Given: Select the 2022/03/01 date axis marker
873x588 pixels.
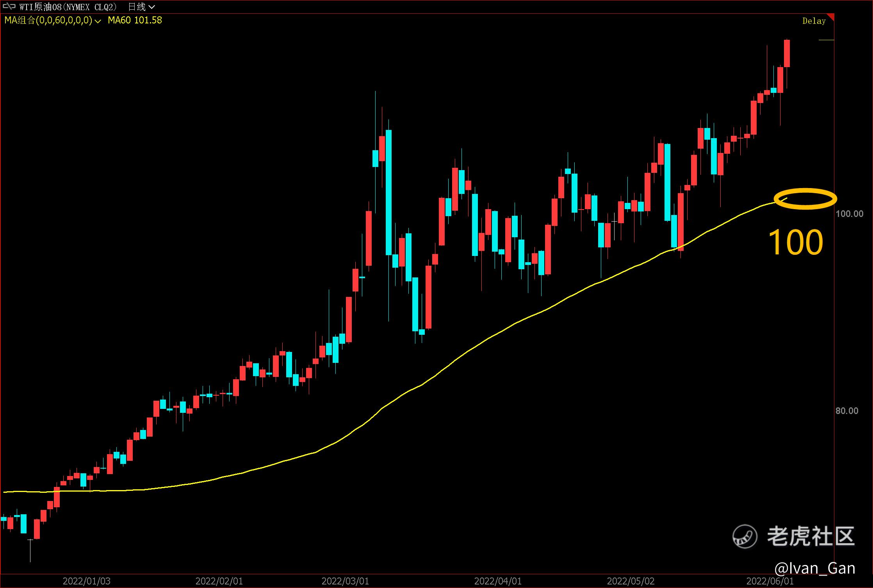Looking at the screenshot, I should pos(345,581).
